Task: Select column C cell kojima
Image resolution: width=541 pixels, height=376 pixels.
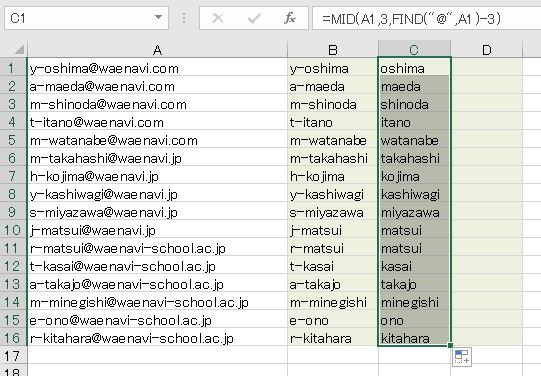Action: (x=414, y=176)
